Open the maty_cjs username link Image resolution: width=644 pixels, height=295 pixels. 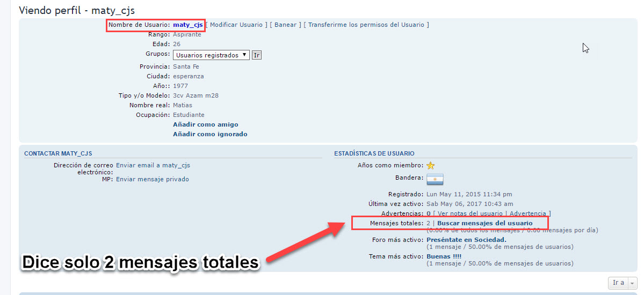coord(187,25)
